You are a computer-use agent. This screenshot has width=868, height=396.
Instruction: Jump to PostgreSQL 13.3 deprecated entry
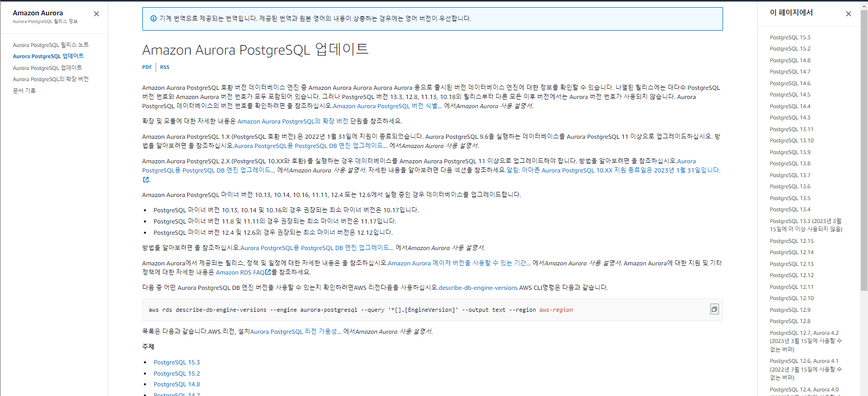coord(806,225)
